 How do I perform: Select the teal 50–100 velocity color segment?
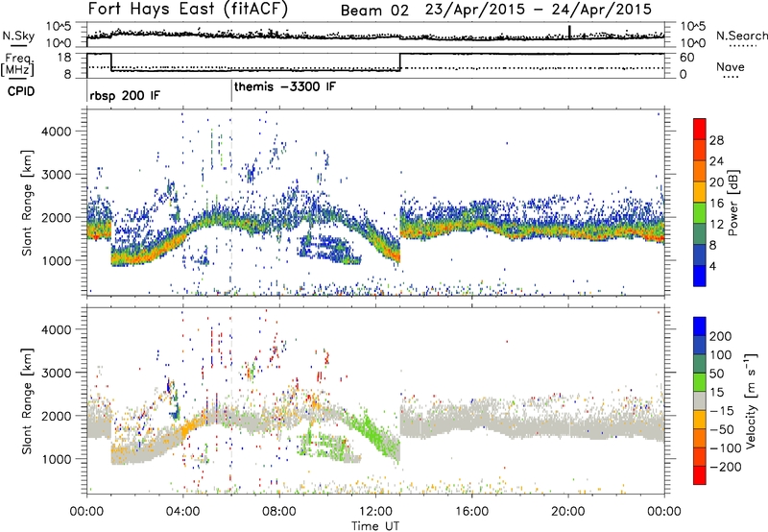[700, 364]
